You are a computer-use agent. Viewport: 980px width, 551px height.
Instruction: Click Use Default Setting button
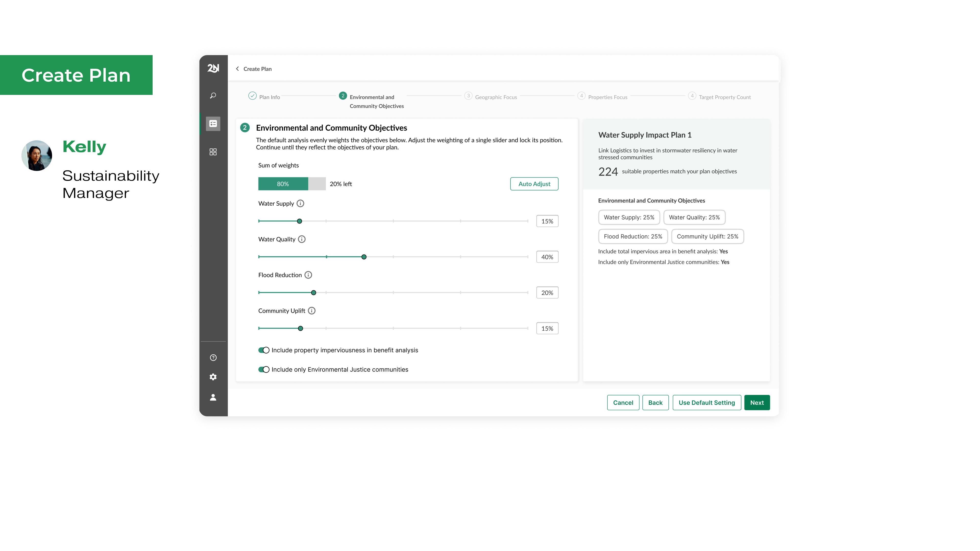[x=706, y=403]
